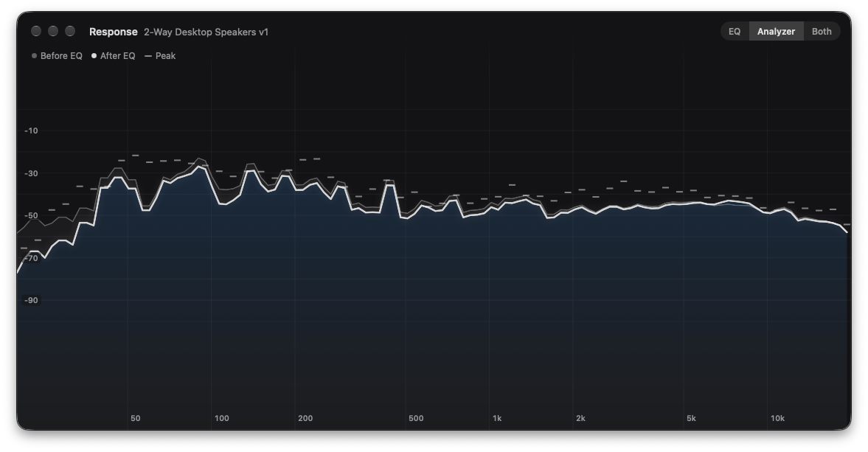Minimize the Response window
The image size is (868, 452).
pyautogui.click(x=53, y=31)
